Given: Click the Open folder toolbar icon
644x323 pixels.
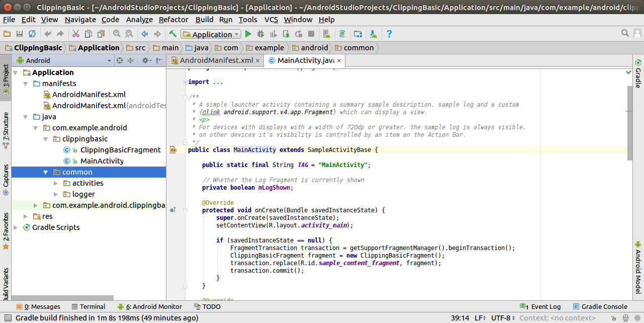Looking at the screenshot, I should coord(7,34).
